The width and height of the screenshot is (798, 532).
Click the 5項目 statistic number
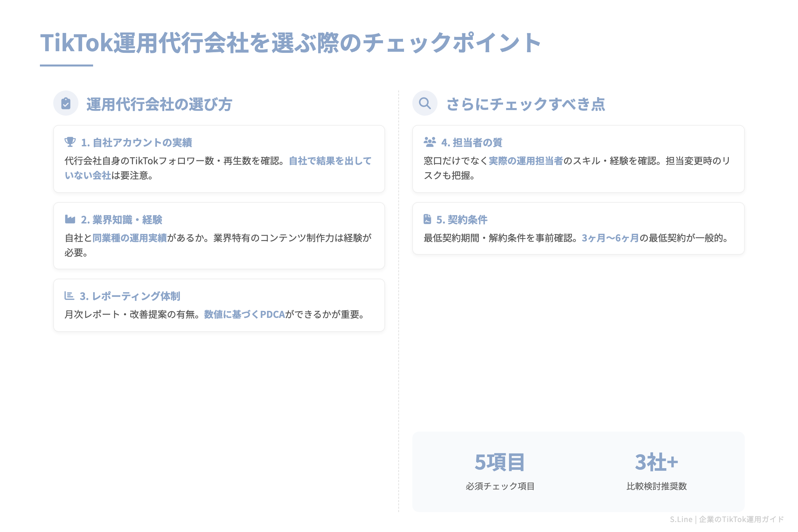(x=499, y=462)
